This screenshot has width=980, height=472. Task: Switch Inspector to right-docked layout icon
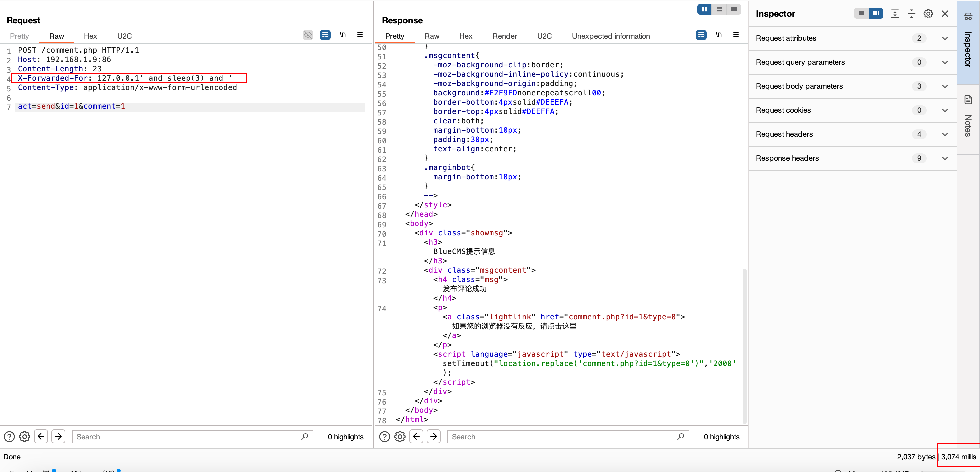coord(876,13)
